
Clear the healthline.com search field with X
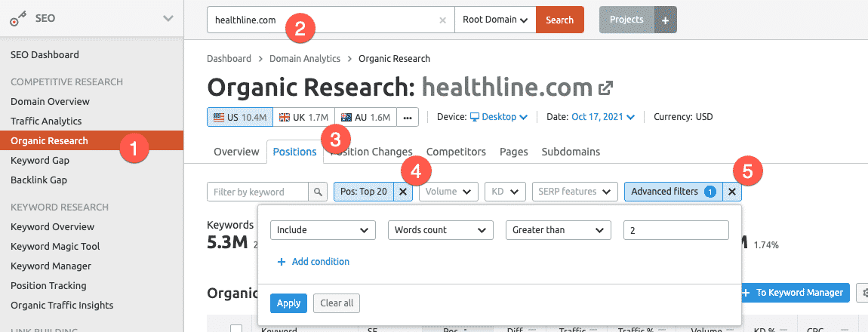tap(442, 20)
